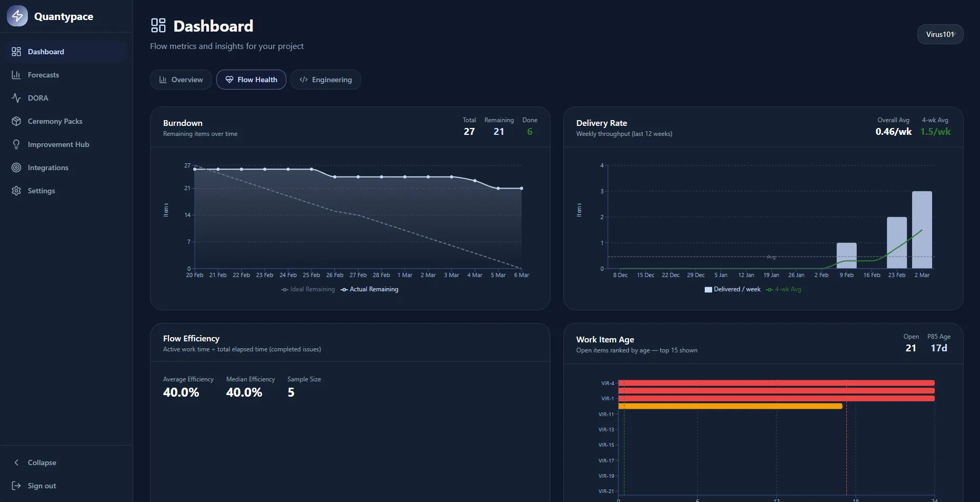Click the Dashboard sidebar link

66,52
